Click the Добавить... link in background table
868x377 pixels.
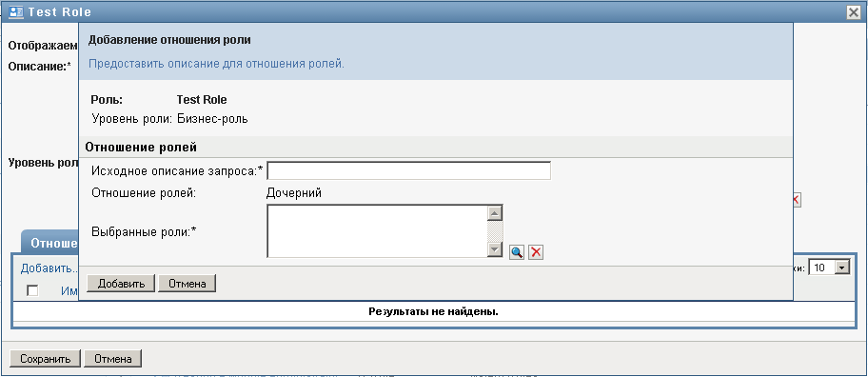pyautogui.click(x=49, y=268)
